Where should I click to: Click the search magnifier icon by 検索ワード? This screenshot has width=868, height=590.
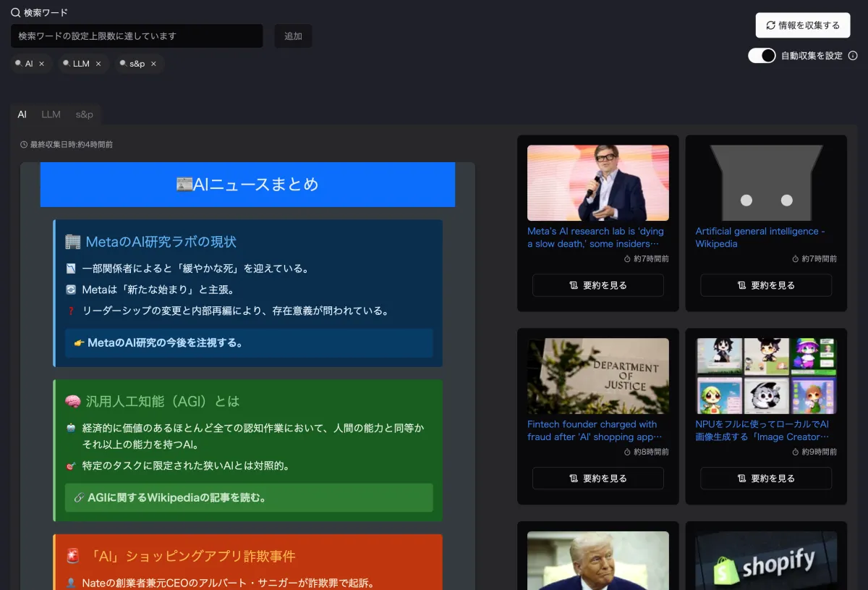pos(15,12)
